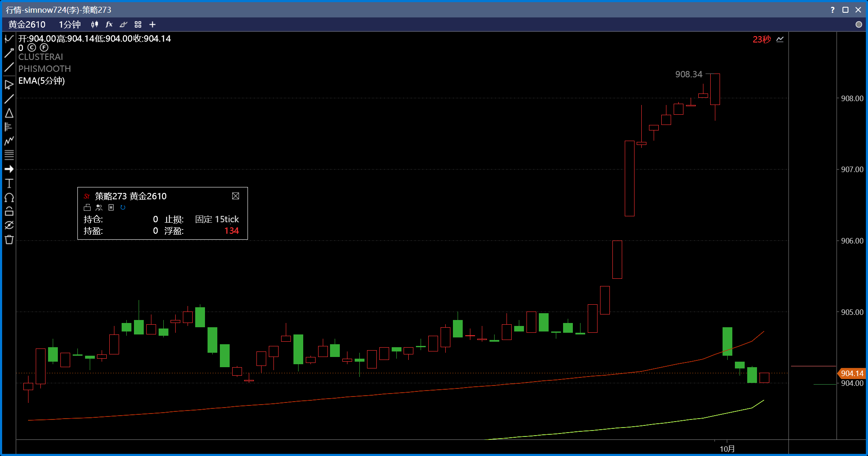This screenshot has width=868, height=456.
Task: Toggle lock icon in strategy panel
Action: pos(87,207)
